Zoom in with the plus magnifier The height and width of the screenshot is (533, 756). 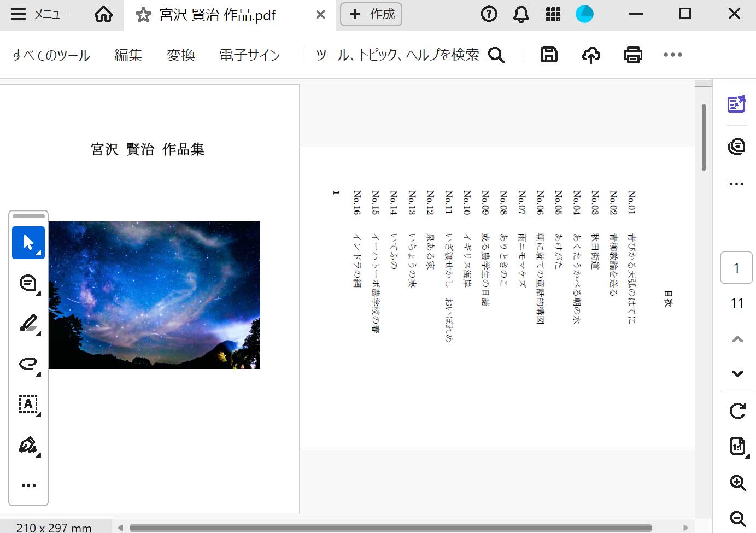click(738, 483)
